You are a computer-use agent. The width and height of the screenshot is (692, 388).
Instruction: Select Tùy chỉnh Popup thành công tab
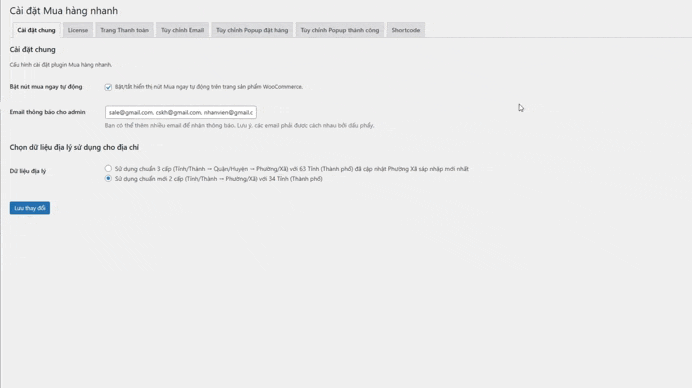tap(340, 30)
